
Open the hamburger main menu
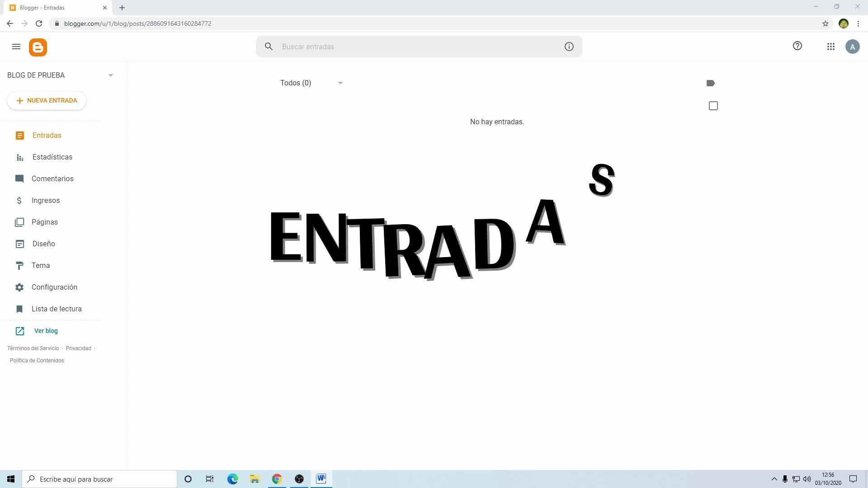16,47
